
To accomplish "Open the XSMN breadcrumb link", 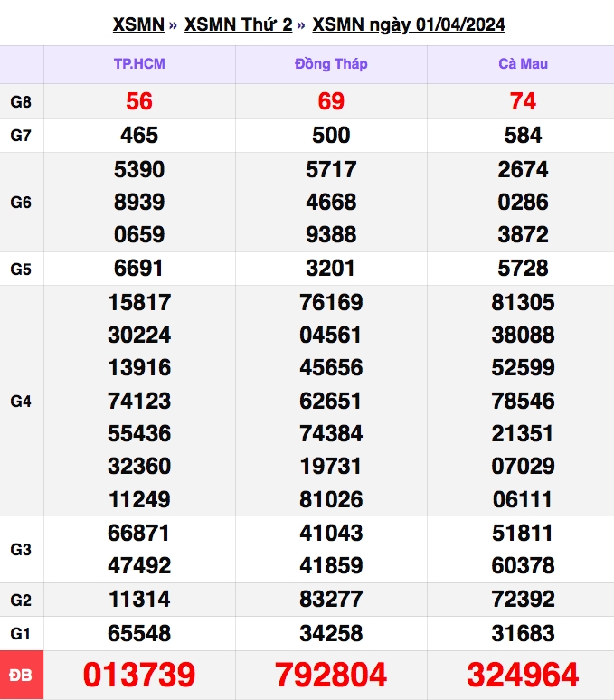I will pyautogui.click(x=138, y=24).
